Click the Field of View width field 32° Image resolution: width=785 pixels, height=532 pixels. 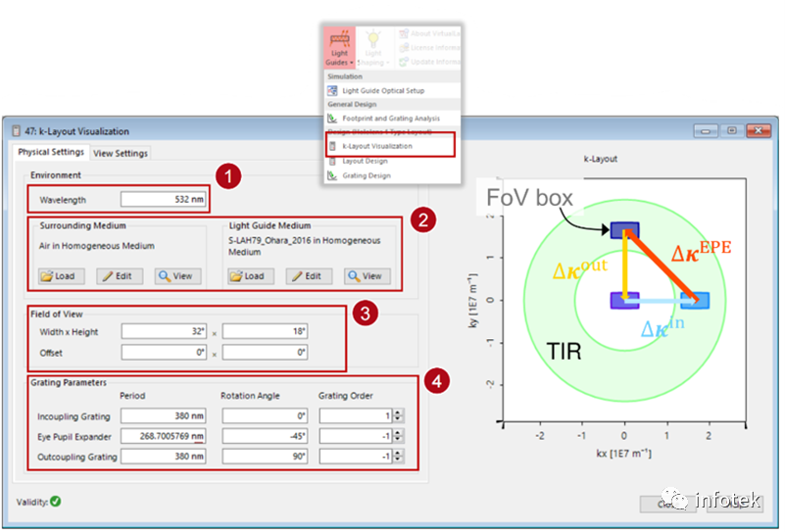(x=165, y=331)
